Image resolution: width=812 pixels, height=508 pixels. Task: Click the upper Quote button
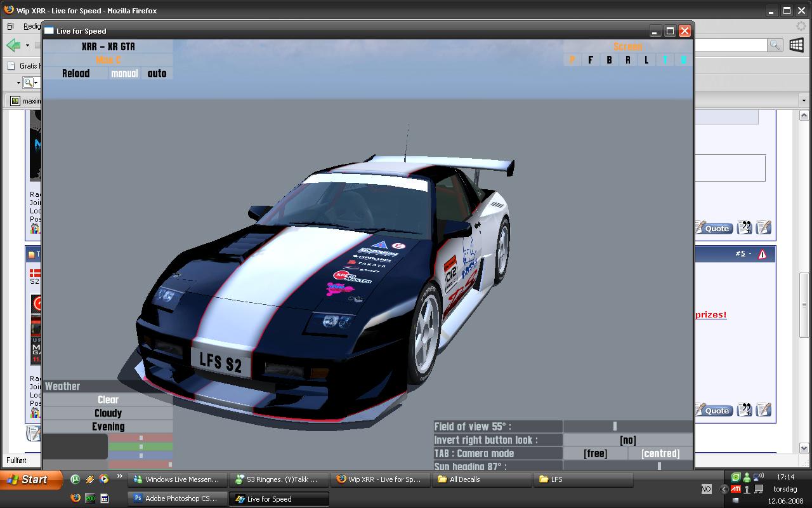pos(715,228)
